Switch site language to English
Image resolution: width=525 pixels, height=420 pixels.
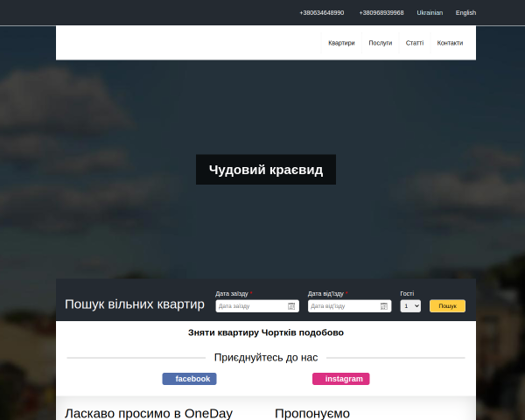(x=465, y=13)
